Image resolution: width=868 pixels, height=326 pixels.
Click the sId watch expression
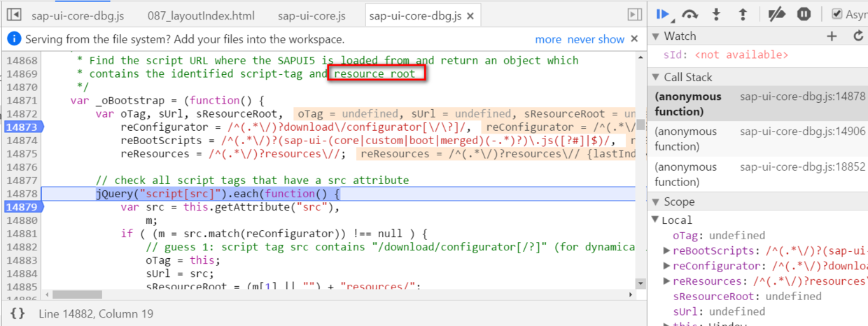pos(726,55)
